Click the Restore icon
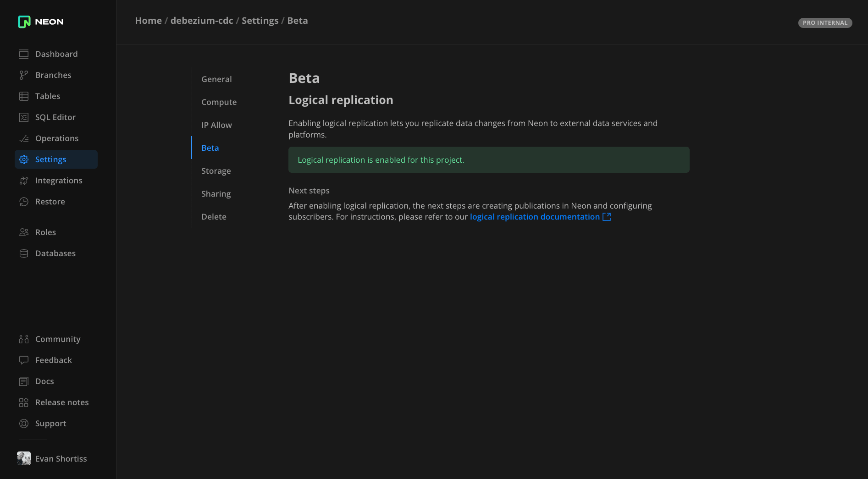 (x=24, y=201)
